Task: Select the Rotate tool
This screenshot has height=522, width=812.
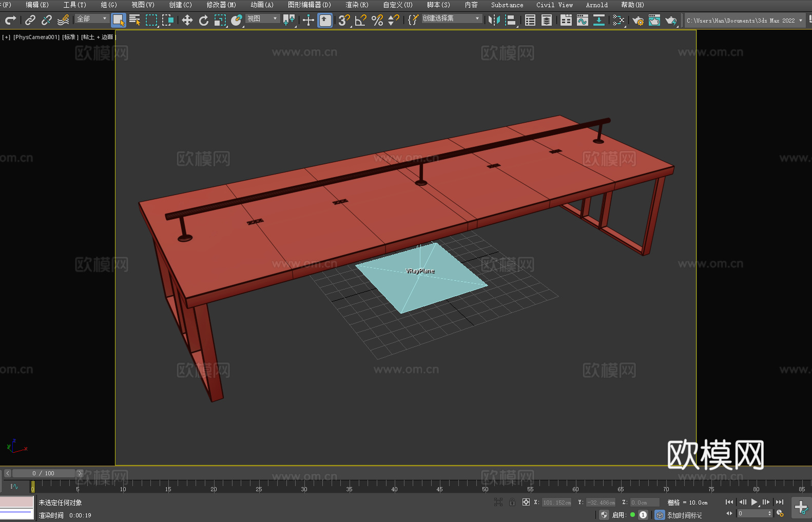Action: coord(204,20)
